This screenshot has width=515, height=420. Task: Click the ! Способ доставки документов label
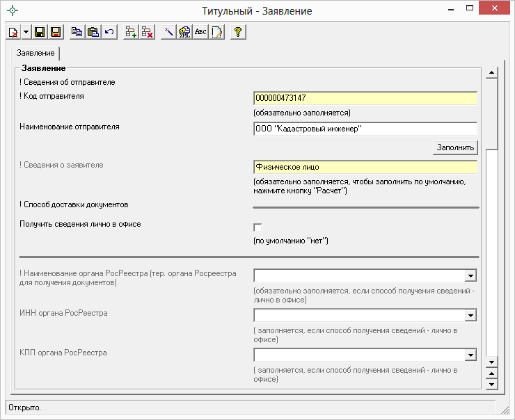[x=74, y=204]
